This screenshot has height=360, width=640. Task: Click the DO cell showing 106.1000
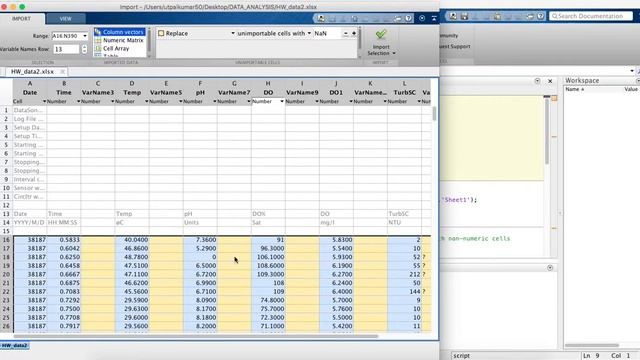click(x=268, y=257)
